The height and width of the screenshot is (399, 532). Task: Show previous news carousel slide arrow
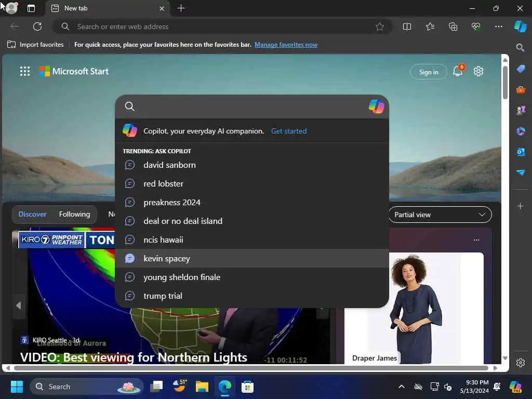point(19,305)
